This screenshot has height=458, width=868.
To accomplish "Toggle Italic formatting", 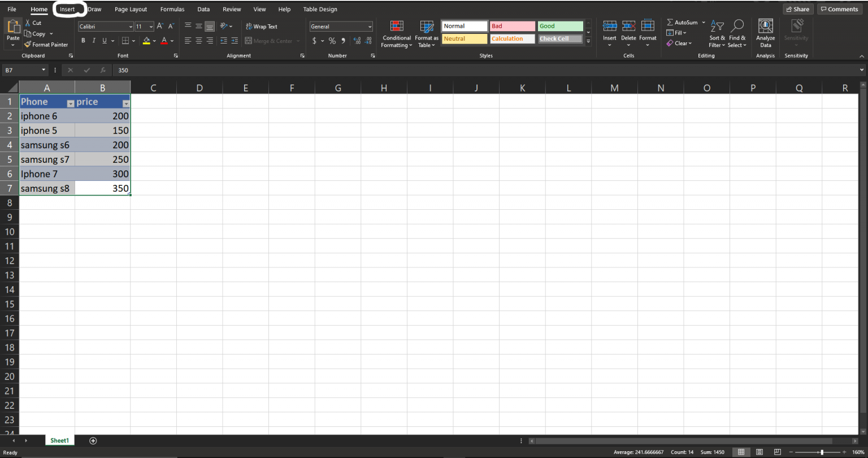I will coord(94,41).
